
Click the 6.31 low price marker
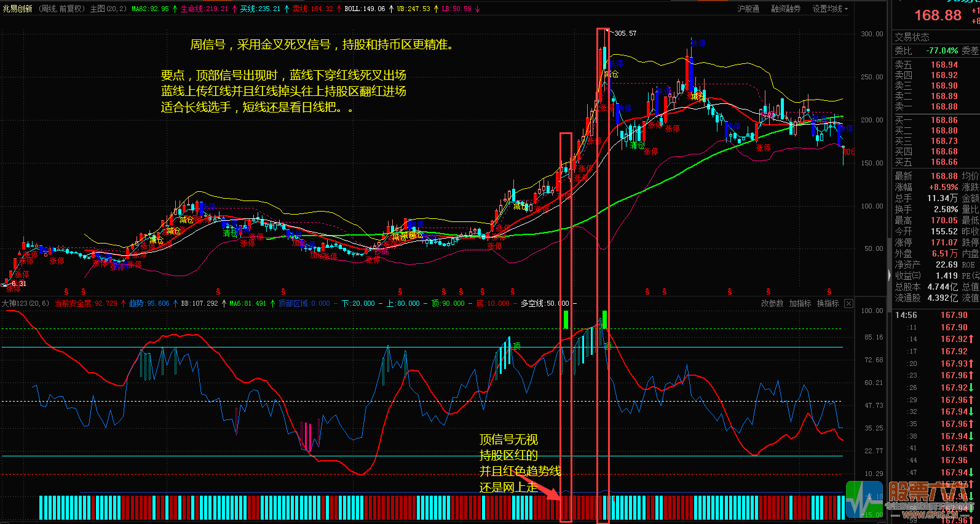(x=18, y=284)
